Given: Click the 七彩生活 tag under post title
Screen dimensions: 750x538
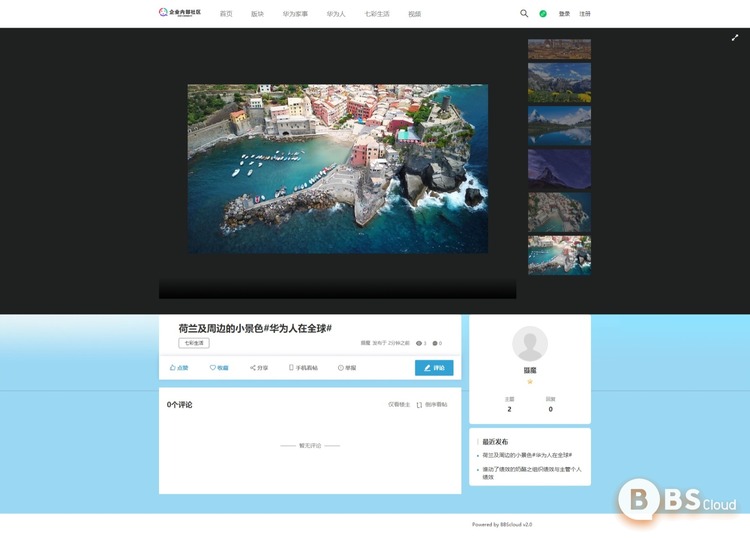Looking at the screenshot, I should pos(194,343).
